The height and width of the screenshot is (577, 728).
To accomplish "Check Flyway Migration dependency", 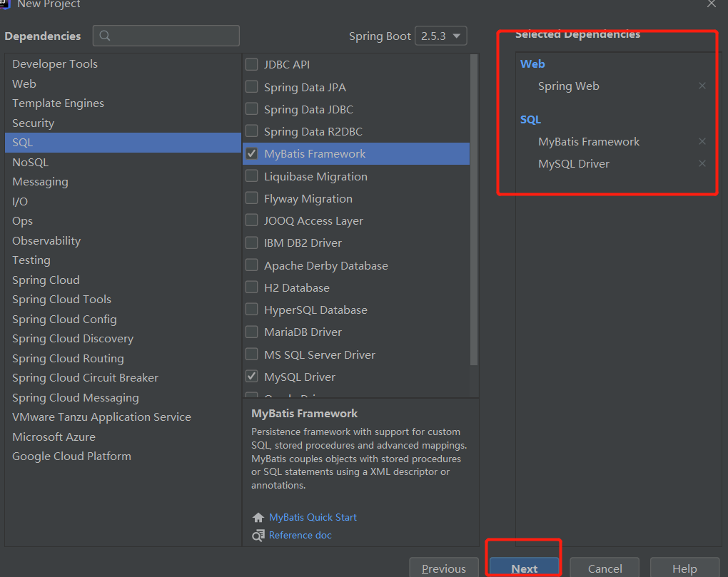I will [x=252, y=198].
